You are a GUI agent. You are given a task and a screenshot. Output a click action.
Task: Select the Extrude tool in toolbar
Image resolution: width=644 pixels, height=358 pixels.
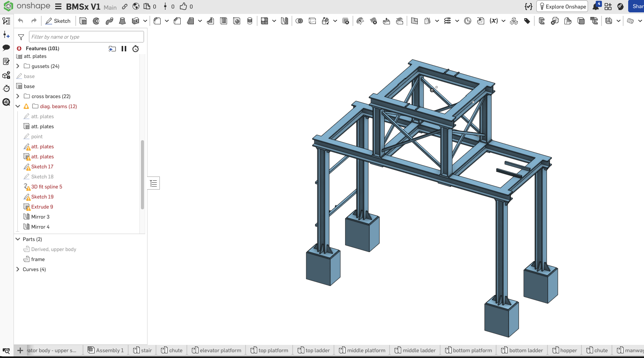click(83, 21)
